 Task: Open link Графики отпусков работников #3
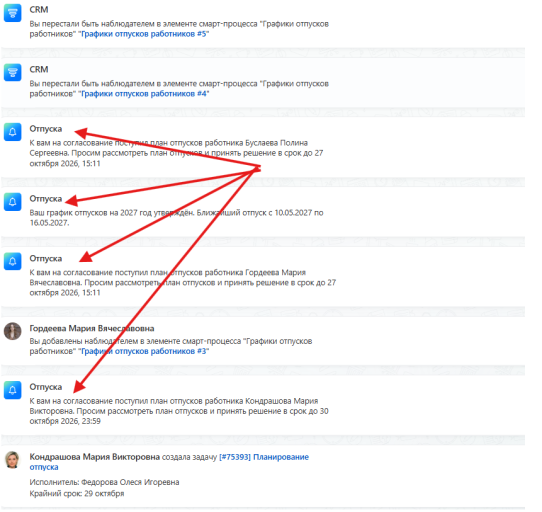[x=143, y=351]
